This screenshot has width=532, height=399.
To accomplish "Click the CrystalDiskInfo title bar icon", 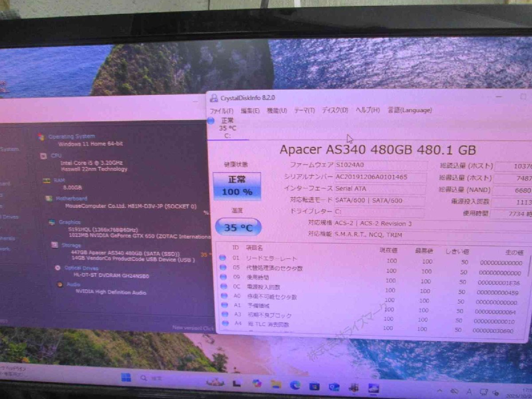I will click(214, 98).
